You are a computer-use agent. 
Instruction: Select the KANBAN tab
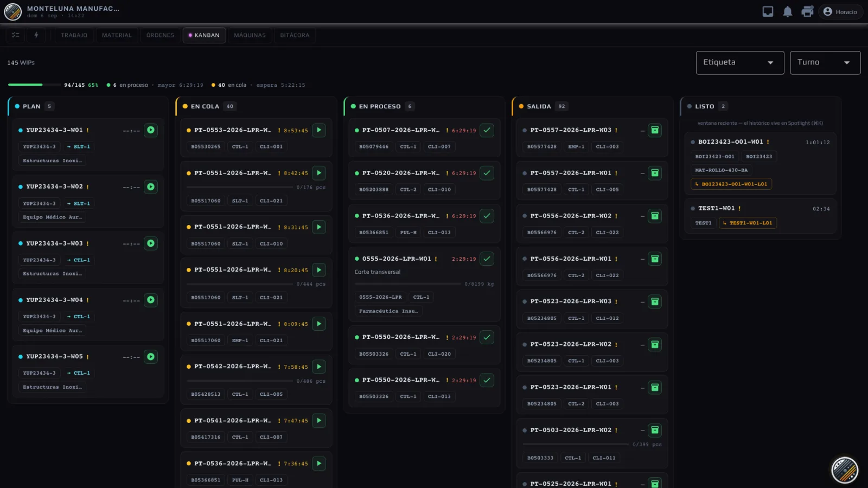204,35
